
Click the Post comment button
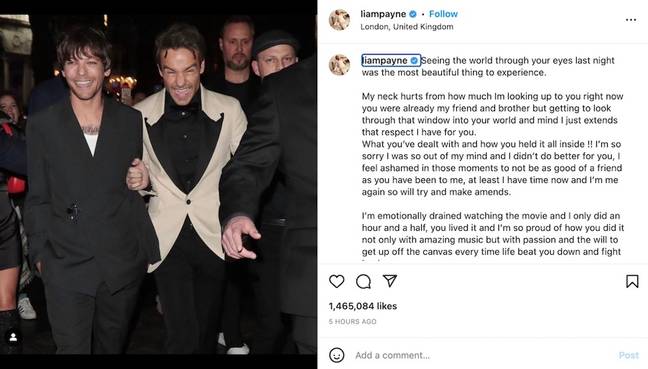629,355
